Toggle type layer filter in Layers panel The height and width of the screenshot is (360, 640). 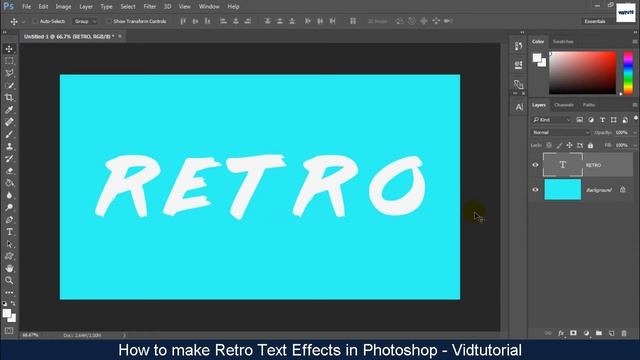click(x=602, y=120)
